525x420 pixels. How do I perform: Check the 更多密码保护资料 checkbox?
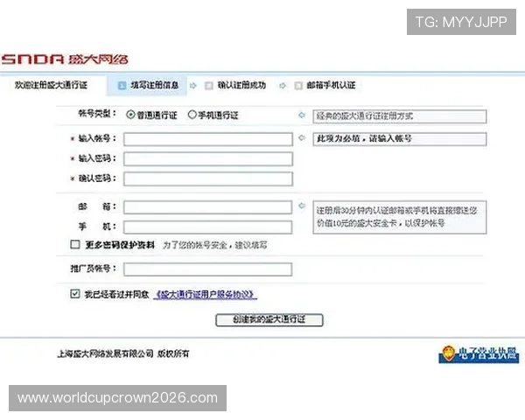pyautogui.click(x=75, y=244)
